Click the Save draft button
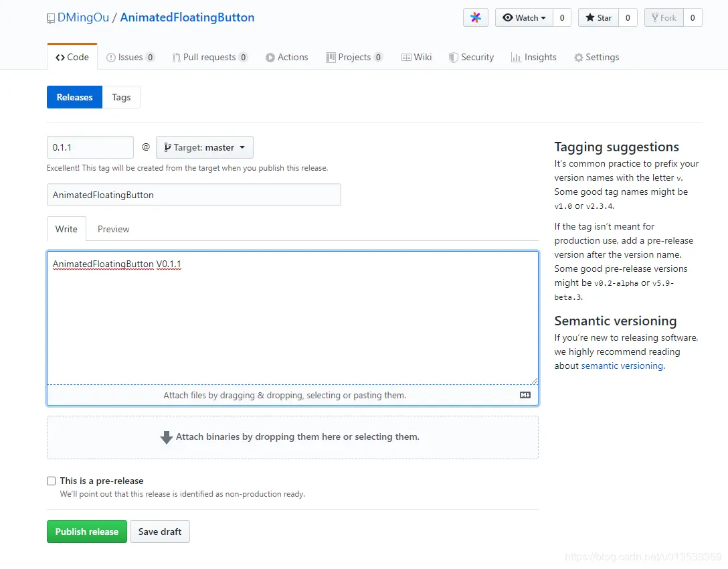 tap(160, 532)
